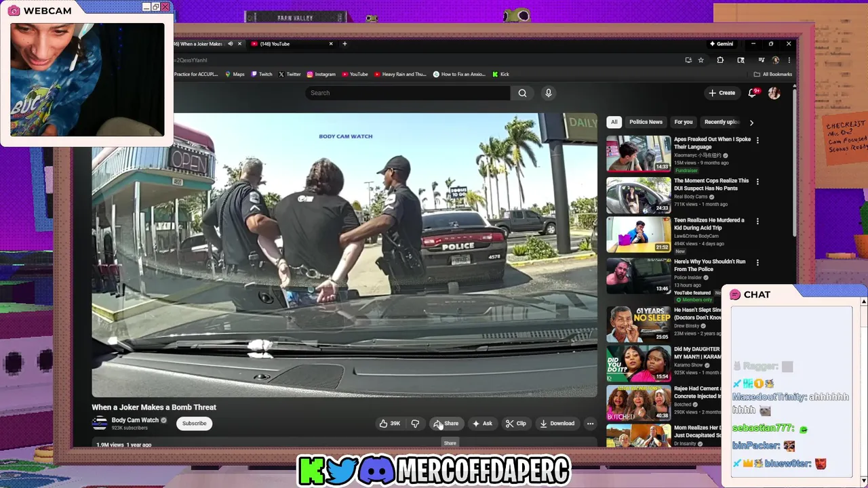Open Twitch bookmark

pos(261,74)
